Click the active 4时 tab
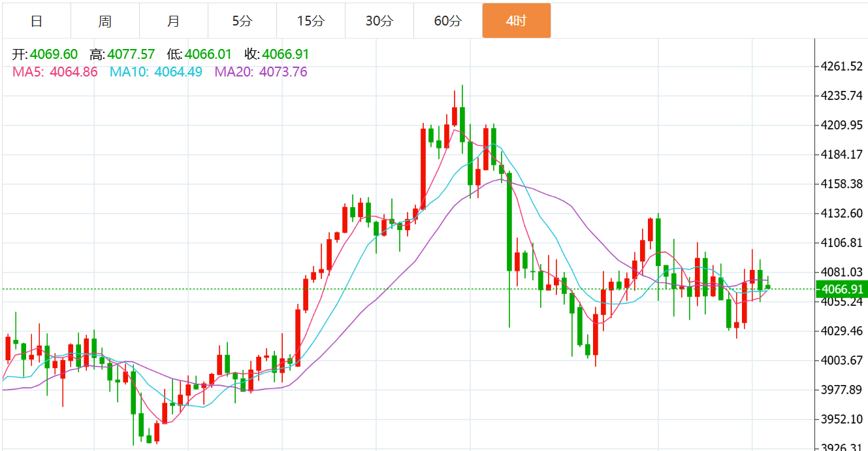 516,21
